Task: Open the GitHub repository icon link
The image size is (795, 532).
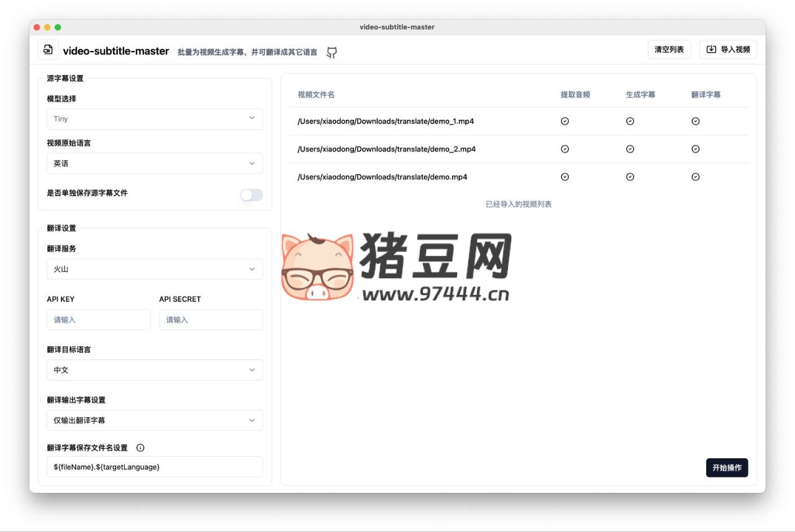Action: click(332, 53)
